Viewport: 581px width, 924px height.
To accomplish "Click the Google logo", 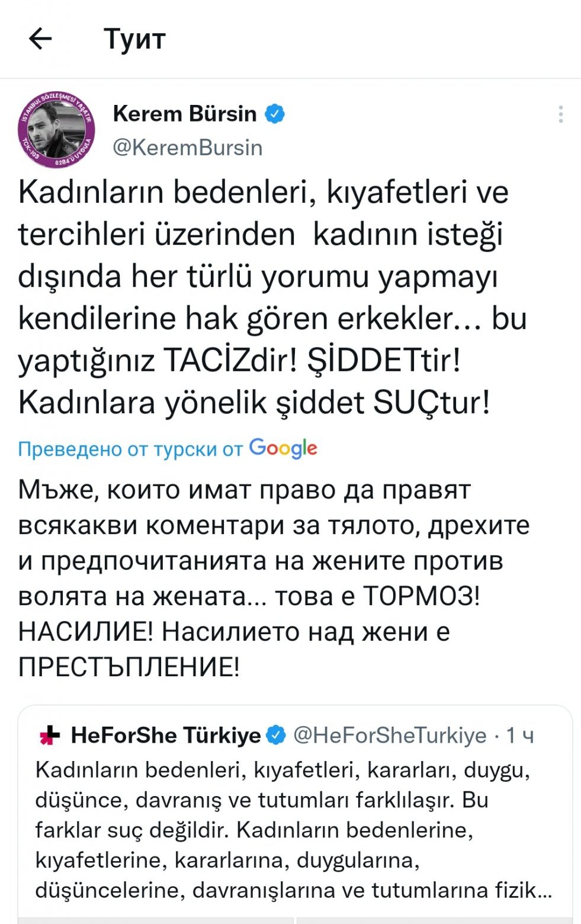I will coord(283,448).
